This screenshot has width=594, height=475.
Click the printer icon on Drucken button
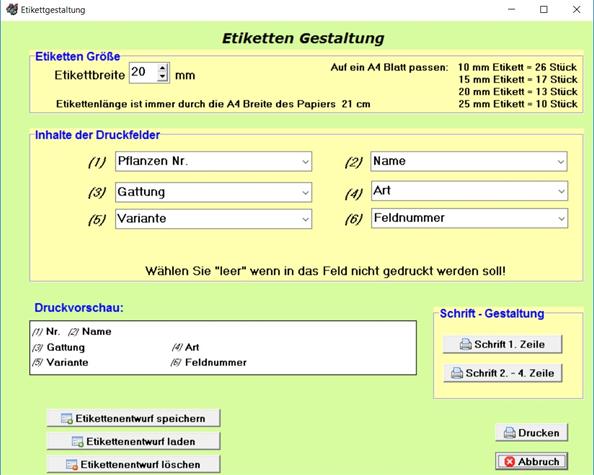tap(510, 433)
